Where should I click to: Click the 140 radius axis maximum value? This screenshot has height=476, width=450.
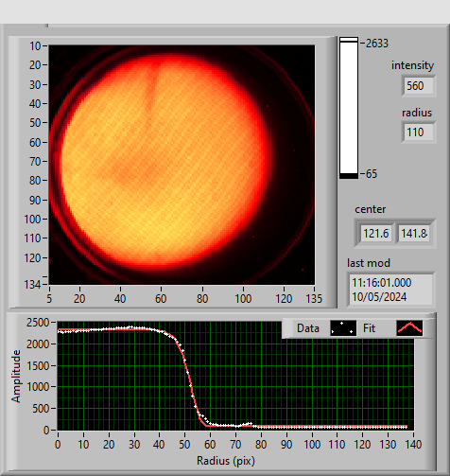(413, 445)
